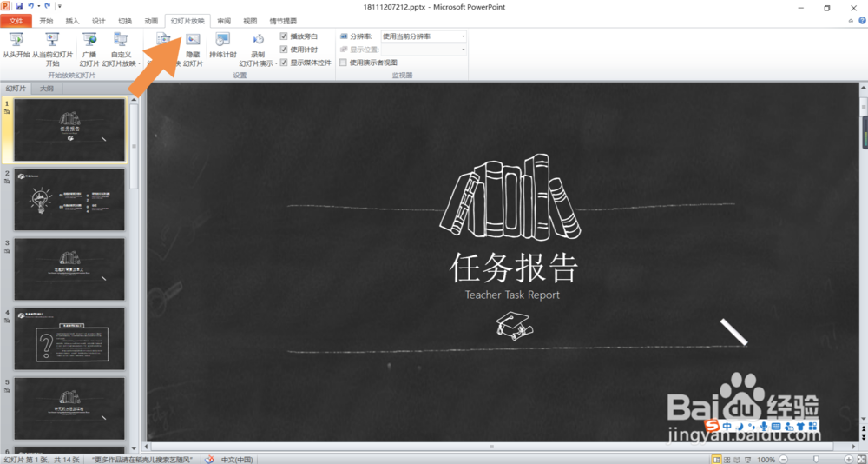Switch to the 设计 ribbon tab

pyautogui.click(x=99, y=21)
